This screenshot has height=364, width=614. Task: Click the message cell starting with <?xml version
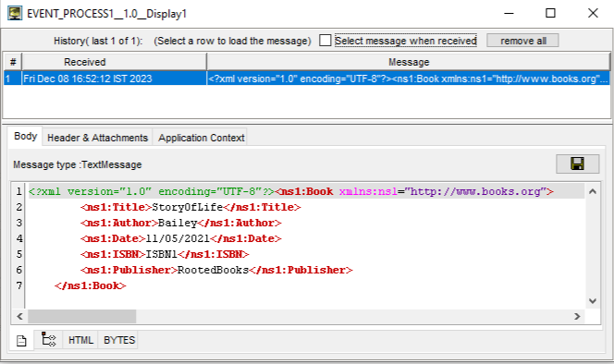click(x=409, y=79)
